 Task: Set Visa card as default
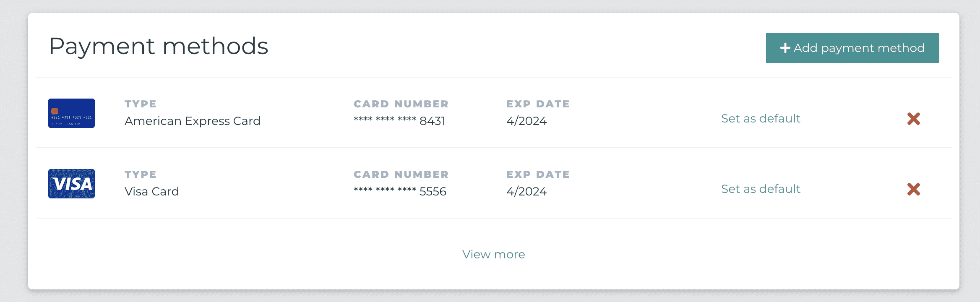click(x=761, y=189)
